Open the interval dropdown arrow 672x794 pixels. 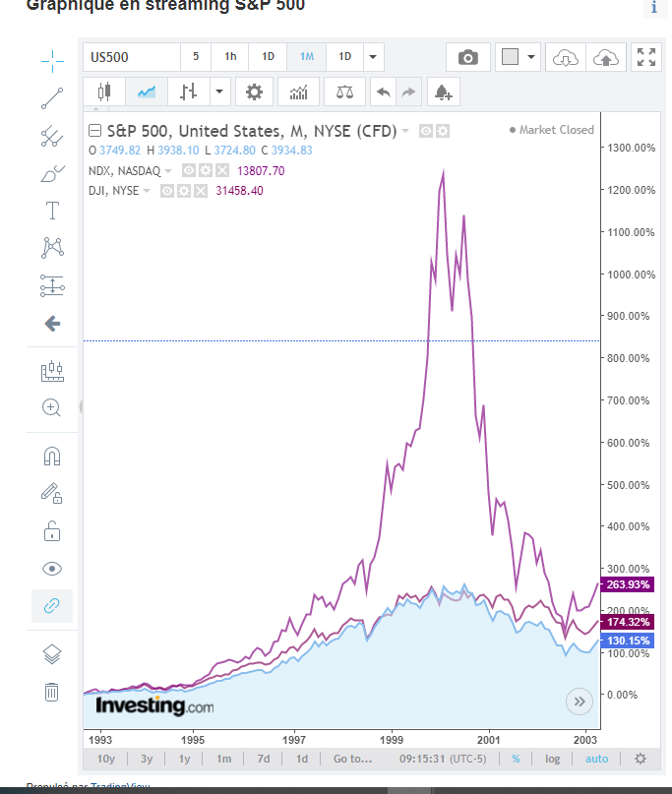[x=373, y=57]
